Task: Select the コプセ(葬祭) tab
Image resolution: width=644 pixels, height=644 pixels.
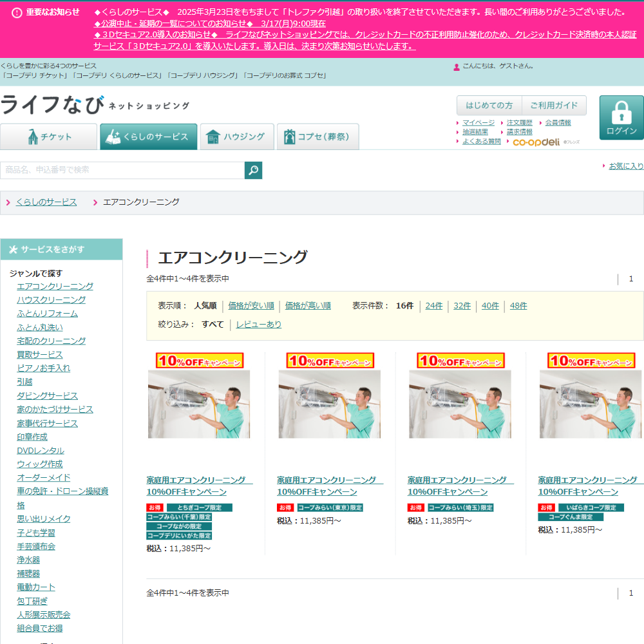Action: tap(317, 137)
